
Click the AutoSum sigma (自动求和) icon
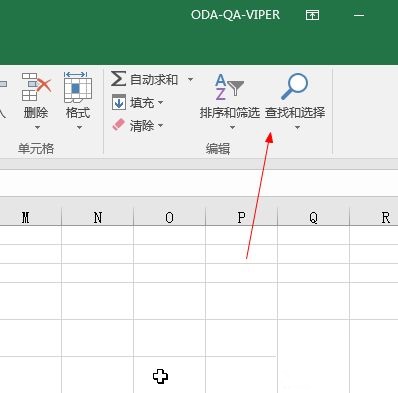[x=118, y=79]
